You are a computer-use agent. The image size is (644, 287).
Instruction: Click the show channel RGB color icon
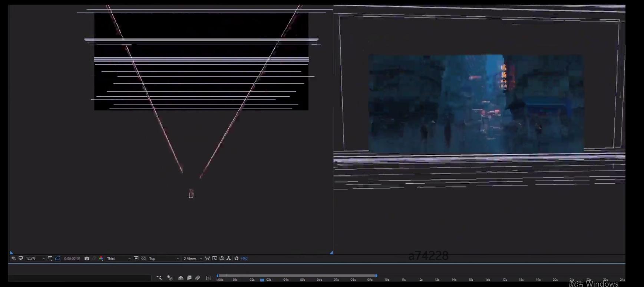pos(101,258)
